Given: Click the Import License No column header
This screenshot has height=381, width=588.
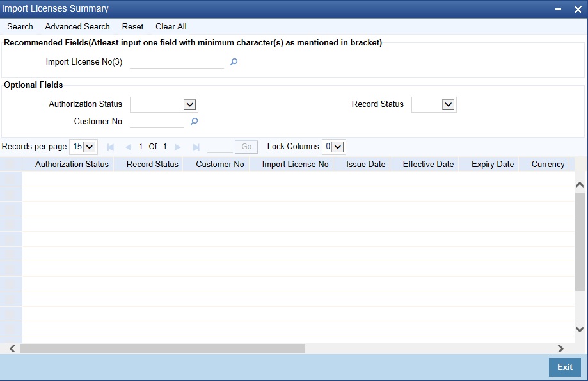Looking at the screenshot, I should coord(291,165).
